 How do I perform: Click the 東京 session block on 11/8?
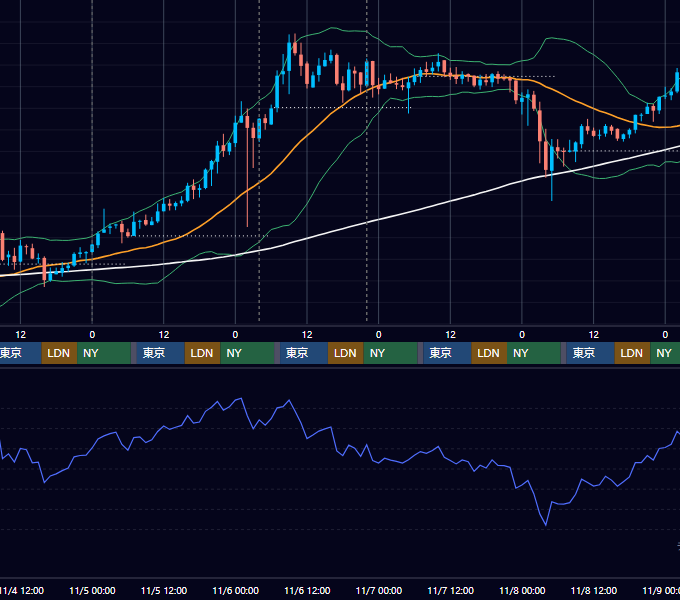590,353
